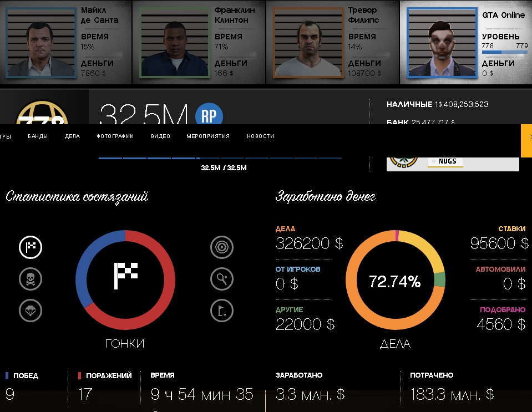The width and height of the screenshot is (532, 412).
Task: Click the Дела earnings value 326200 $
Action: [x=310, y=243]
